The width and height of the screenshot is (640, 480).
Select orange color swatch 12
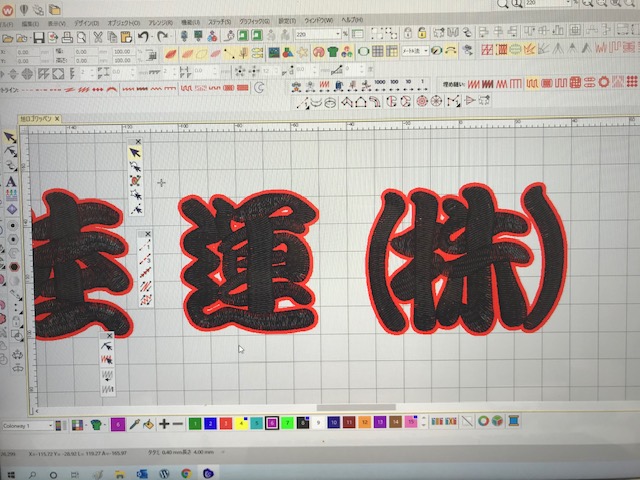(x=364, y=422)
